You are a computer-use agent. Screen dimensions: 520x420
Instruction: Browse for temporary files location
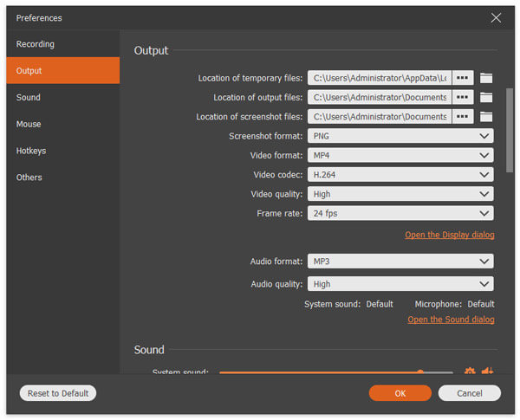click(x=462, y=78)
